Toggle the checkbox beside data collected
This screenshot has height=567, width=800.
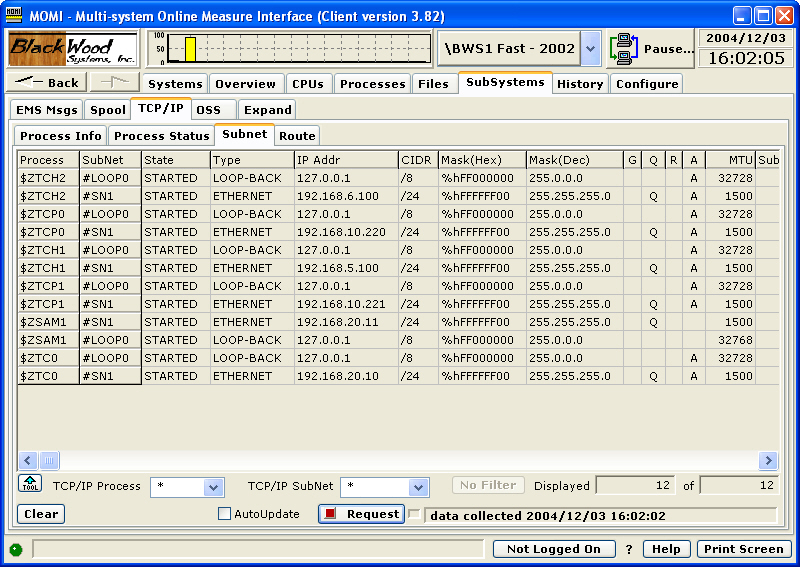pyautogui.click(x=414, y=514)
